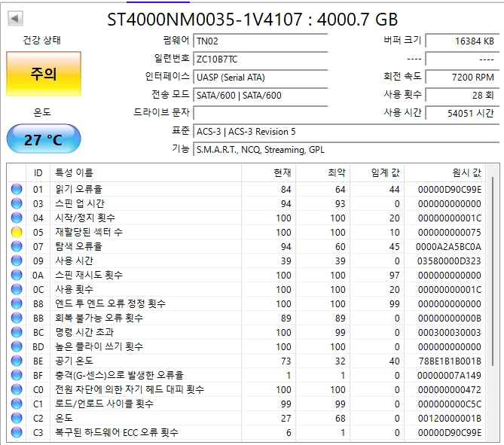Click the status icon for BE 공기 온도
The width and height of the screenshot is (504, 445).
click(17, 361)
